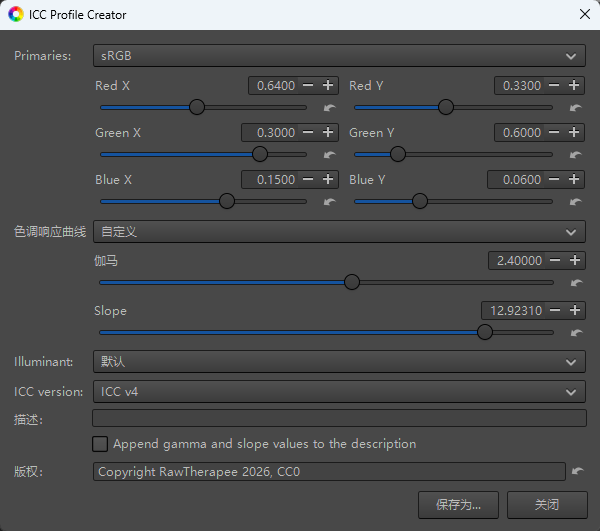Decrease Red X value with minus

pyautogui.click(x=308, y=85)
